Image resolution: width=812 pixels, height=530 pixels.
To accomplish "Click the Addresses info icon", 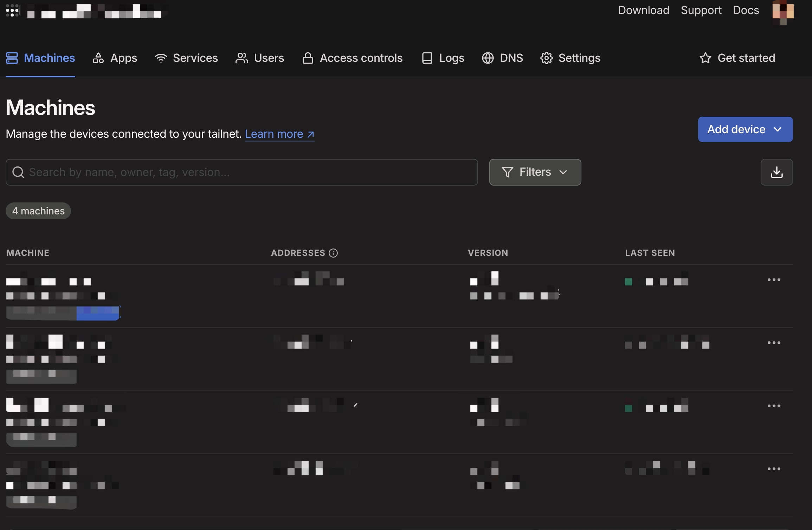I will pyautogui.click(x=333, y=253).
